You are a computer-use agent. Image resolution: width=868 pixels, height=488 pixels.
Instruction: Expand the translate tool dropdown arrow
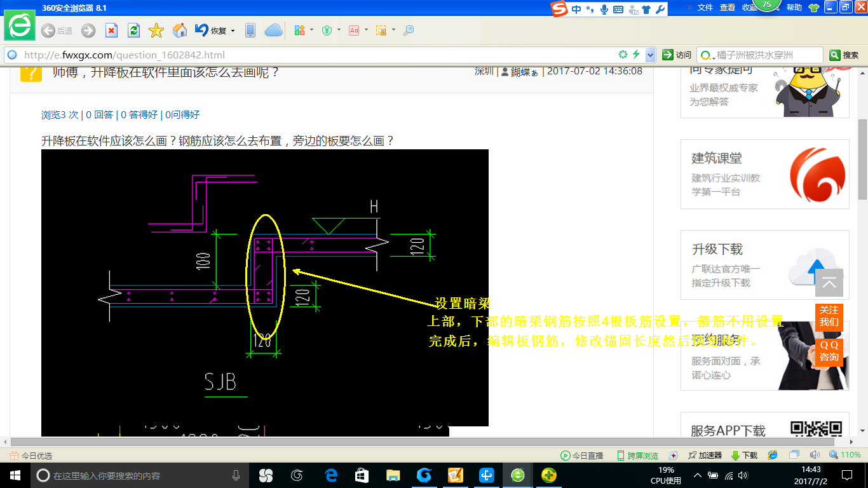(367, 30)
